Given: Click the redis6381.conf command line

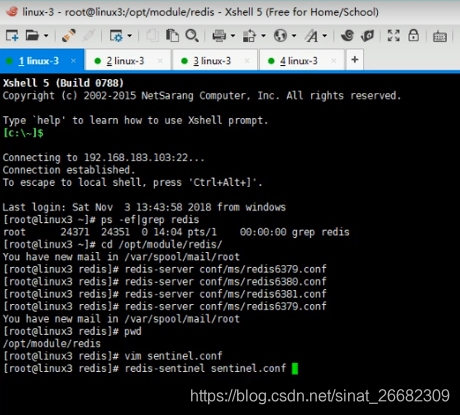Looking at the screenshot, I should [x=165, y=294].
